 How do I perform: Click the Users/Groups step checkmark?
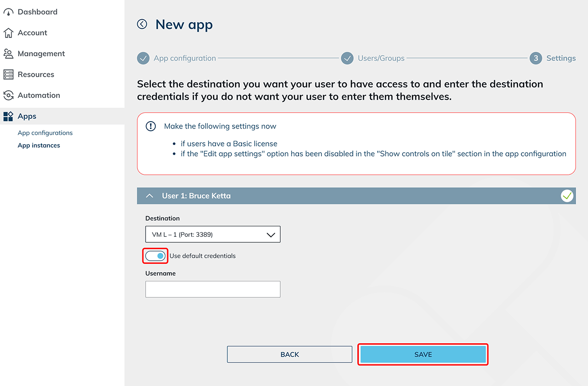pyautogui.click(x=347, y=58)
